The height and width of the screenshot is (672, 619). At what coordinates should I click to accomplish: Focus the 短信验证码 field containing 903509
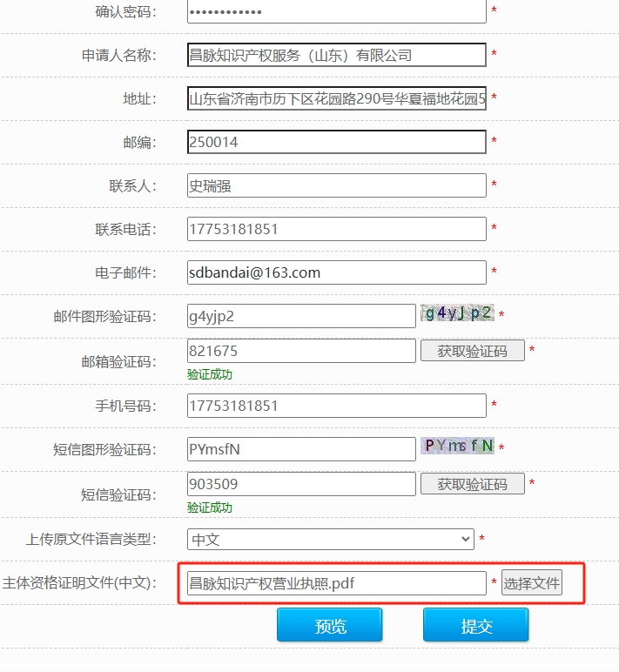[301, 484]
